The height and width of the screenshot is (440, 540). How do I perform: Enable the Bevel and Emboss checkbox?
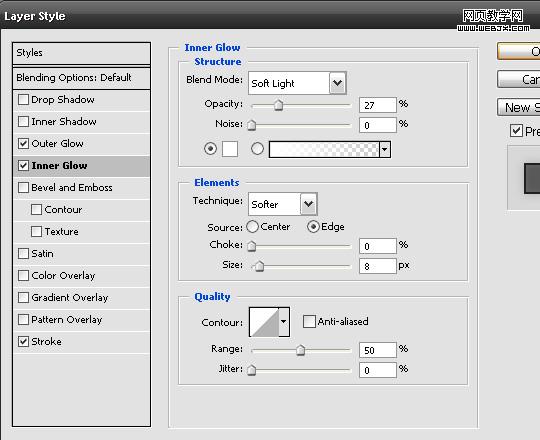(23, 188)
